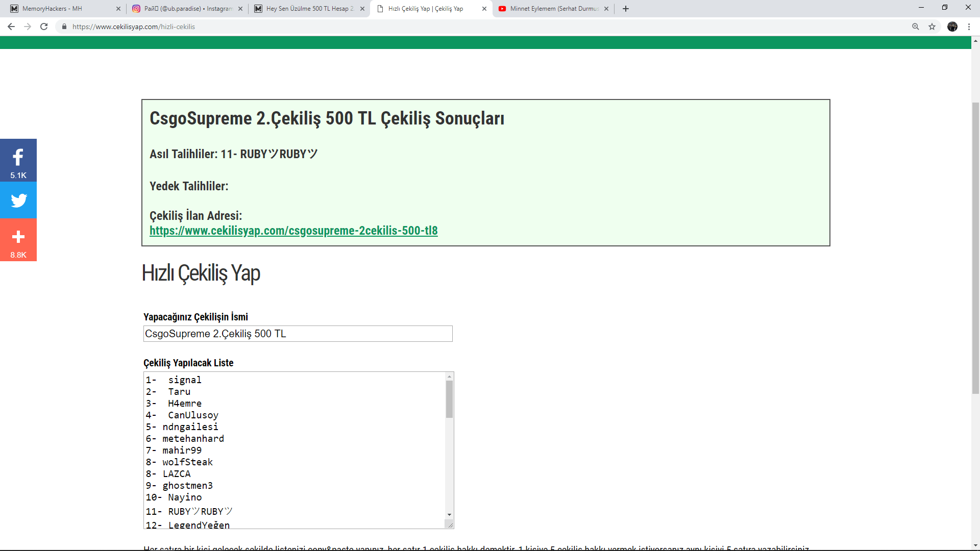Click the '11- RUBY' entry in the list
980x551 pixels.
pos(189,511)
